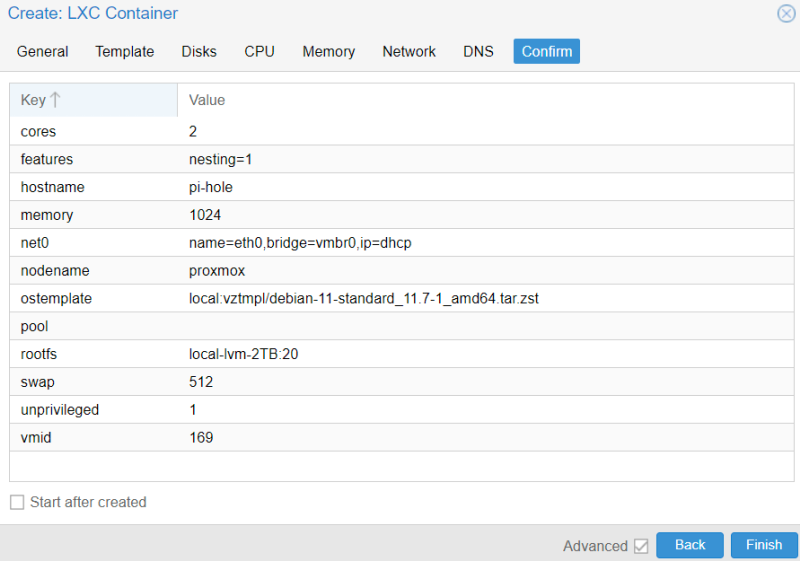Click the Key column sort arrow

point(55,100)
